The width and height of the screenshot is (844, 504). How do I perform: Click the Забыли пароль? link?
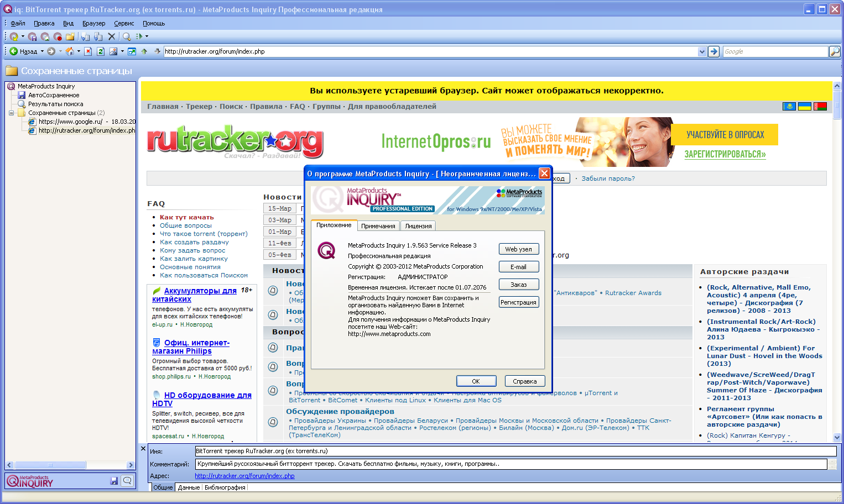pyautogui.click(x=608, y=179)
